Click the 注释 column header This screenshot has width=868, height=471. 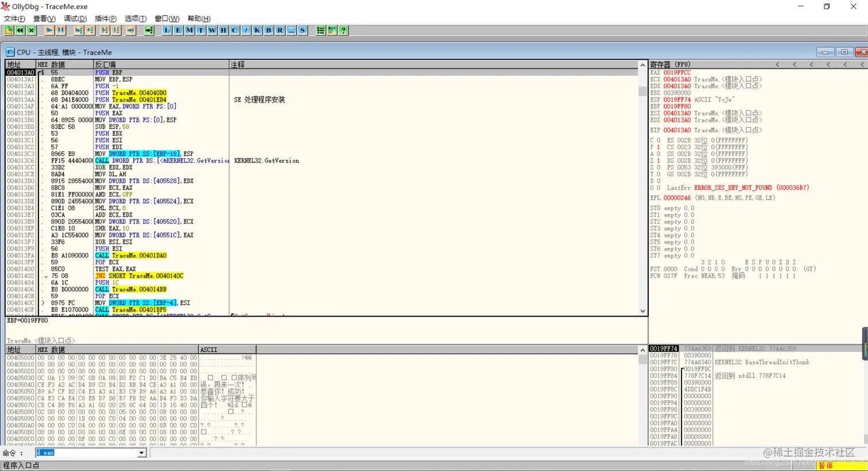coord(433,65)
